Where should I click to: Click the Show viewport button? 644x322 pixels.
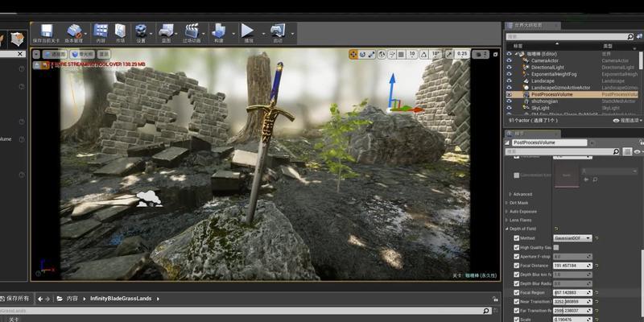tap(104, 54)
